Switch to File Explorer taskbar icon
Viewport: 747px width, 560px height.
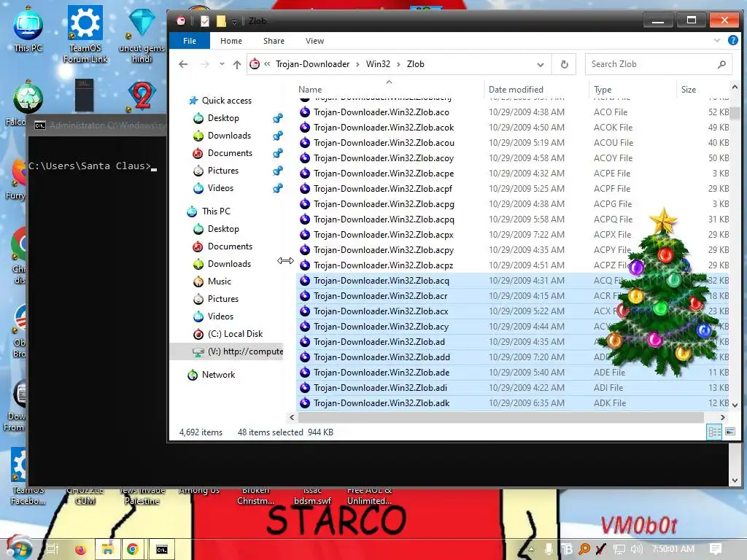pyautogui.click(x=107, y=550)
